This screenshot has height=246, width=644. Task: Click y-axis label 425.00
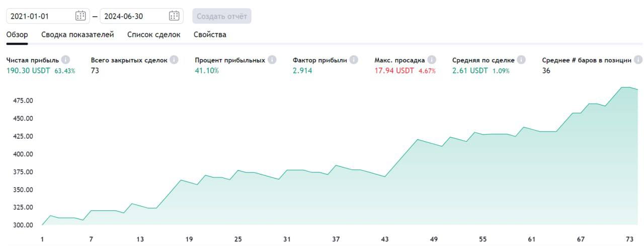click(23, 136)
